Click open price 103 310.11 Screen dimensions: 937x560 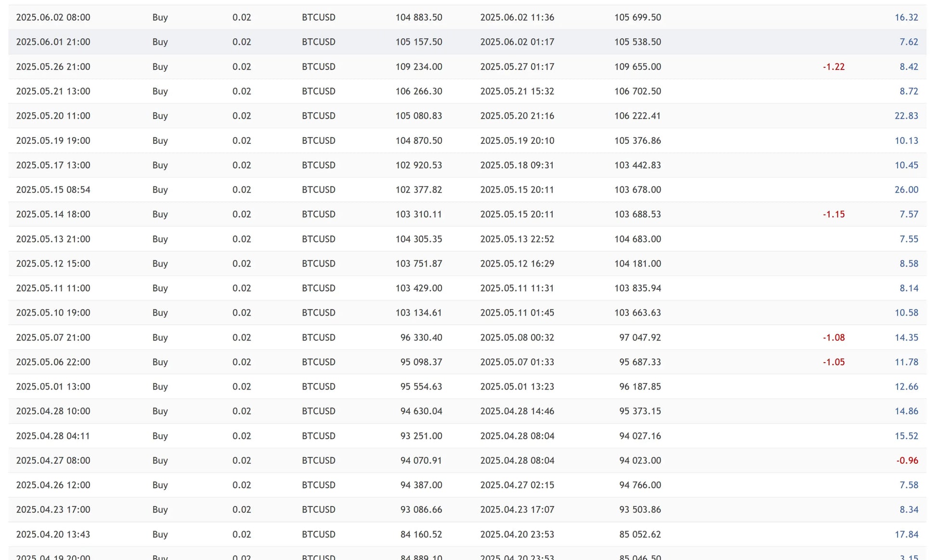point(418,214)
